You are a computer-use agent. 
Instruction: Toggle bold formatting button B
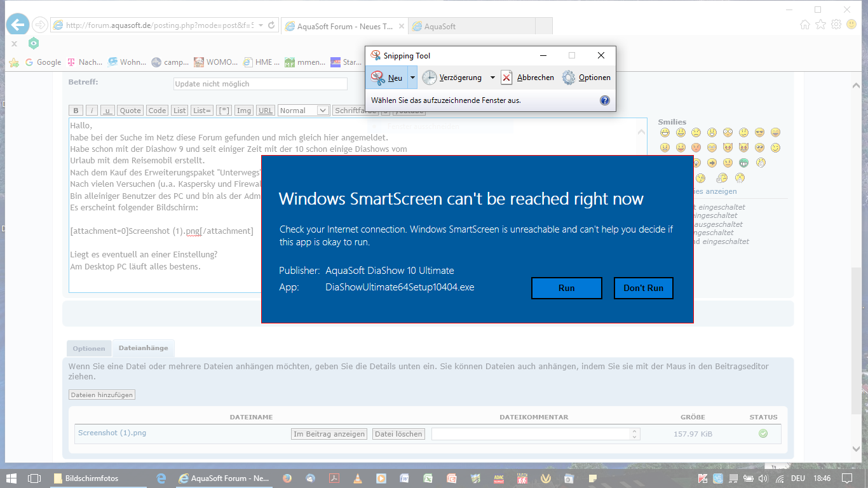click(x=76, y=111)
